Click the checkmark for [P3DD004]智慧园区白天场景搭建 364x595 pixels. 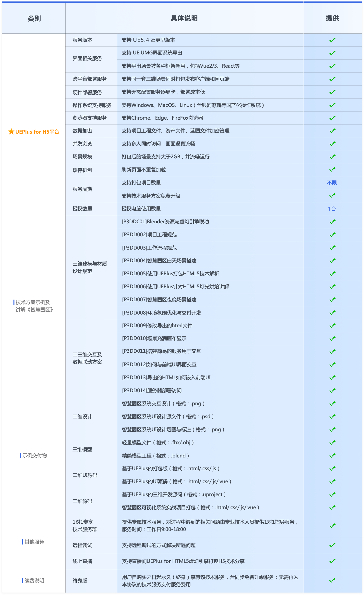332,261
